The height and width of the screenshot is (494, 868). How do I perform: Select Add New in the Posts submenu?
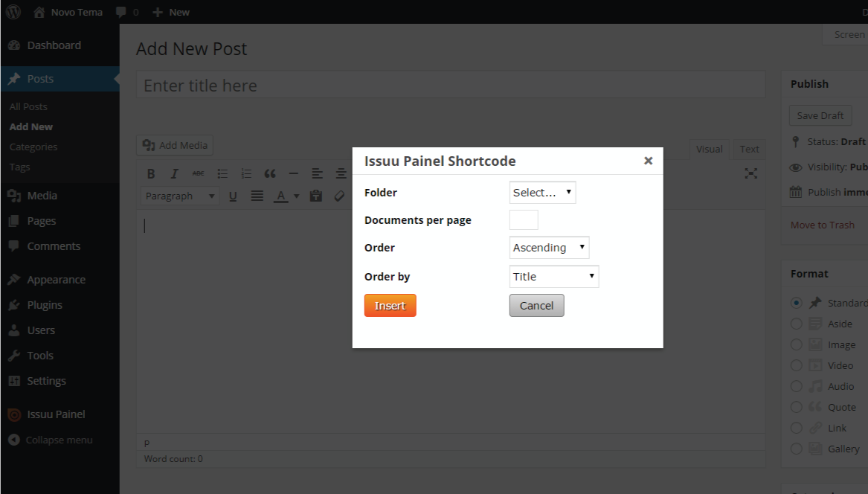coord(31,126)
